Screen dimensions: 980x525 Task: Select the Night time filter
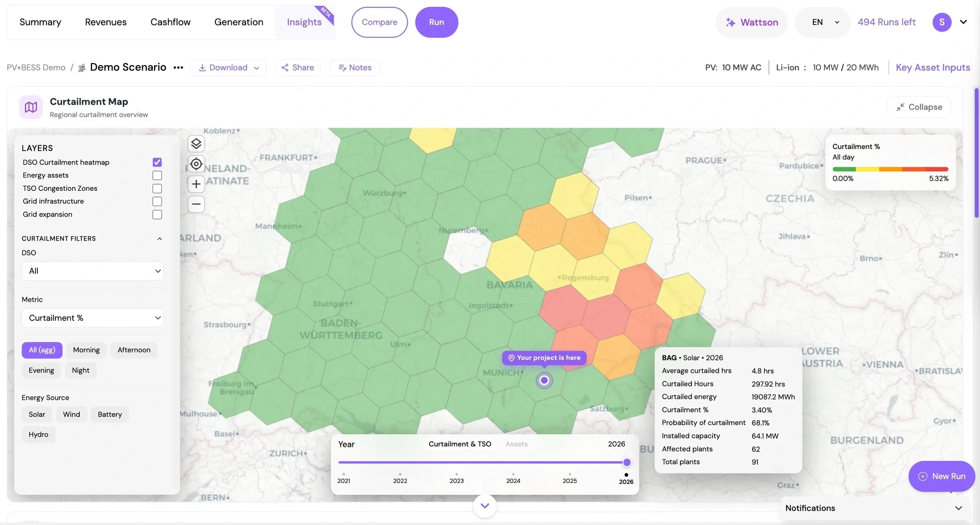coord(81,371)
